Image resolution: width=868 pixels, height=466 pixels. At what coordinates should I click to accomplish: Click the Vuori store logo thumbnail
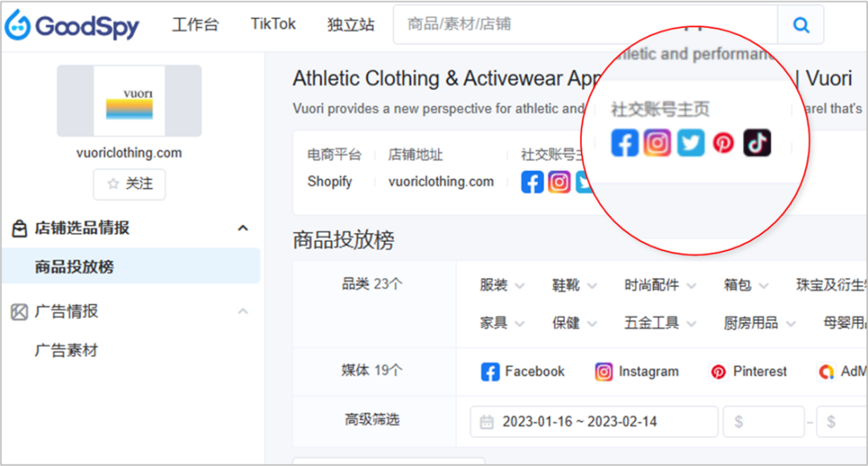[x=129, y=100]
